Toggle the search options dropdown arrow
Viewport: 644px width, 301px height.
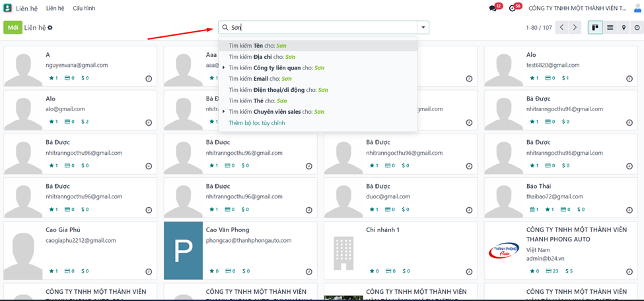point(423,28)
